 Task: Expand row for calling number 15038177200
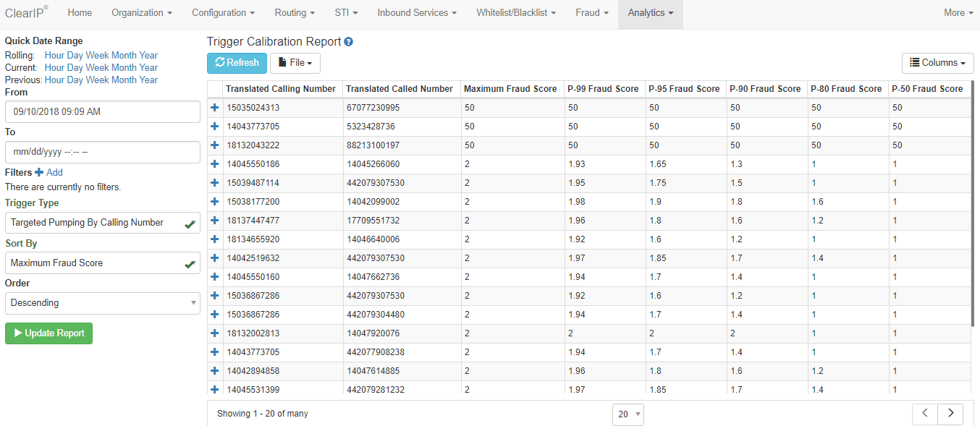[214, 202]
